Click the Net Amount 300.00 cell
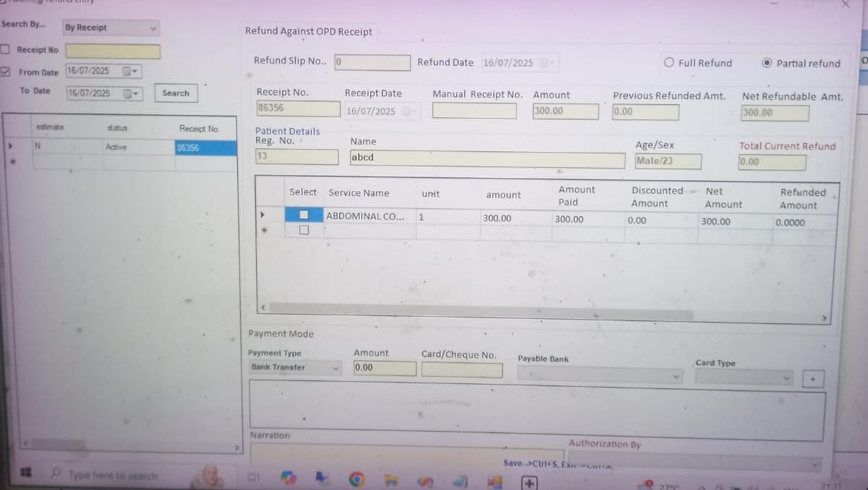 (x=733, y=222)
